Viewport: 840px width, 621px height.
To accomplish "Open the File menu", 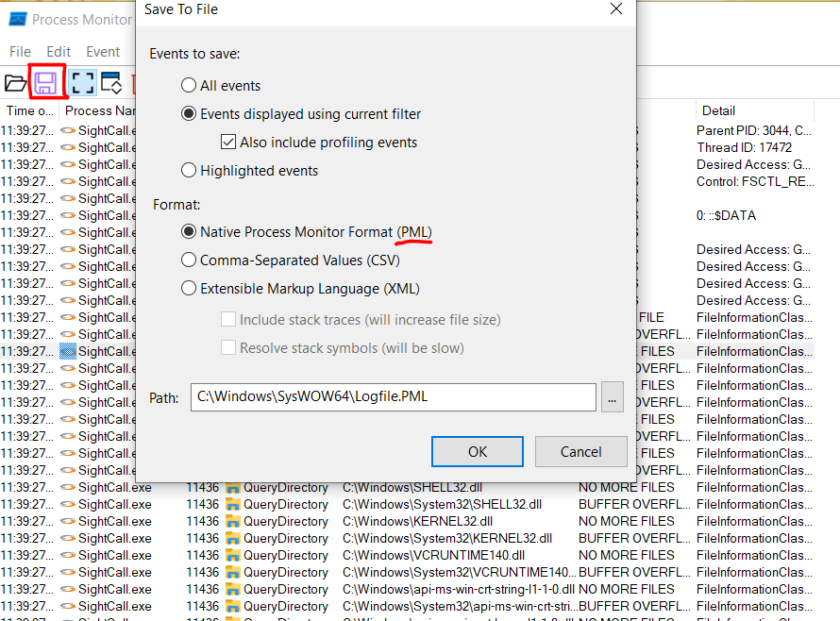I will pos(19,52).
